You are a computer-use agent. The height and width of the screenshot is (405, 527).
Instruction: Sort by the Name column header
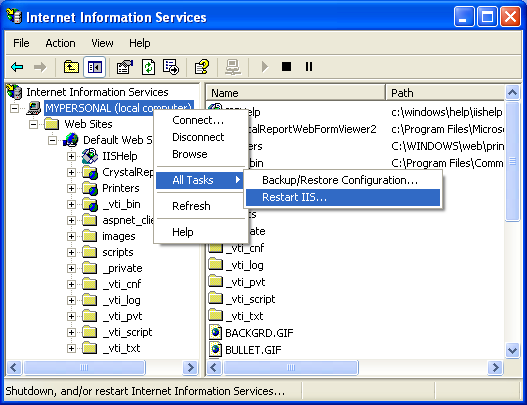click(296, 93)
